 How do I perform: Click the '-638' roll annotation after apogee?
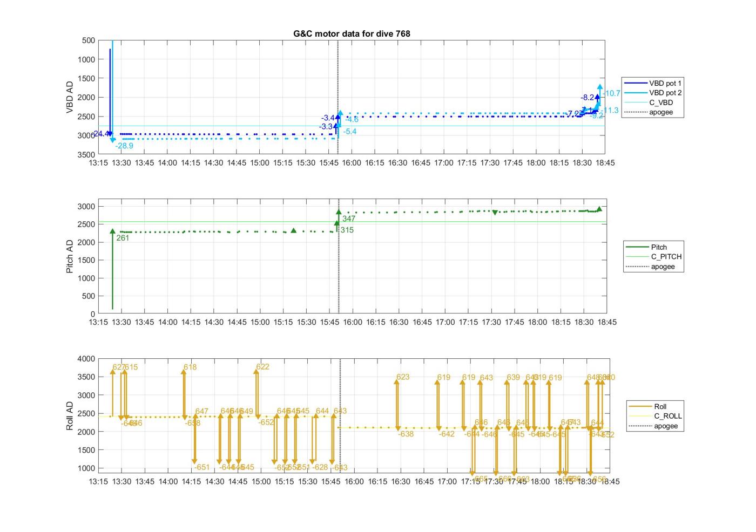click(x=406, y=434)
